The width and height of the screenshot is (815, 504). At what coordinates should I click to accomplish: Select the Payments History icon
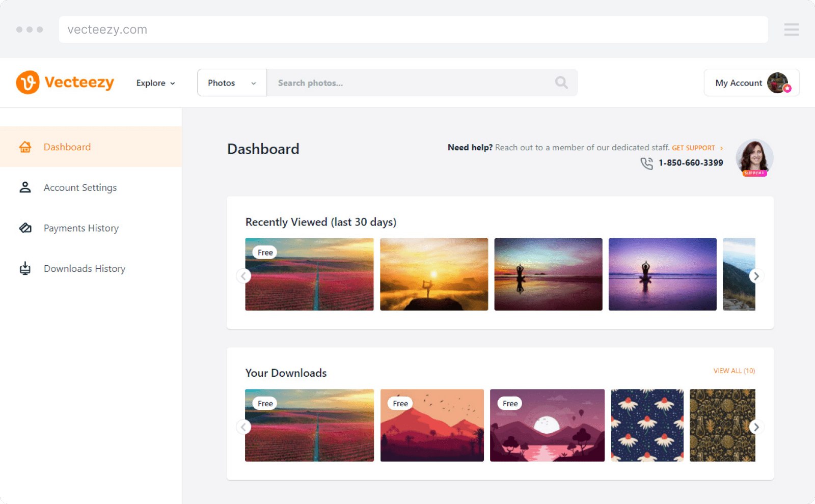pyautogui.click(x=24, y=228)
